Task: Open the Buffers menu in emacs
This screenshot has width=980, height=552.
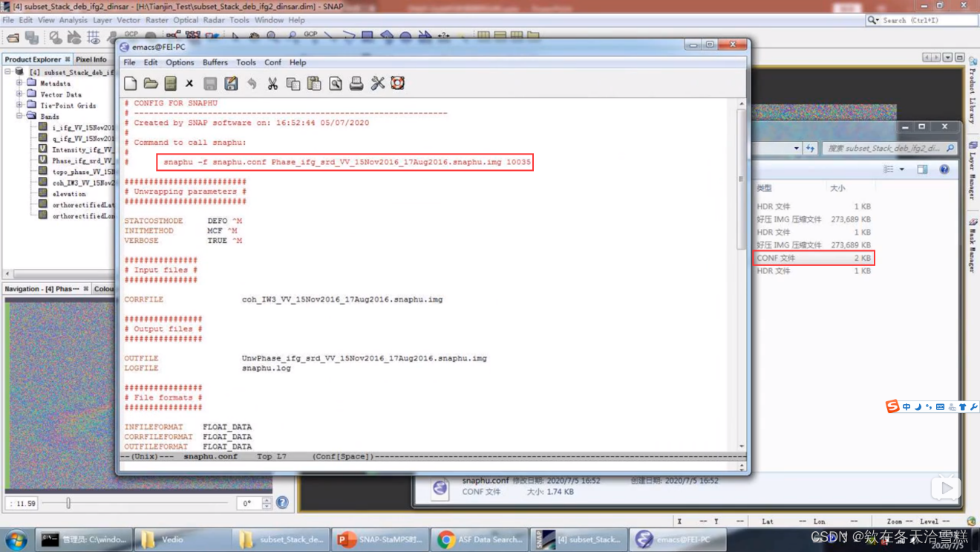Action: [x=215, y=62]
